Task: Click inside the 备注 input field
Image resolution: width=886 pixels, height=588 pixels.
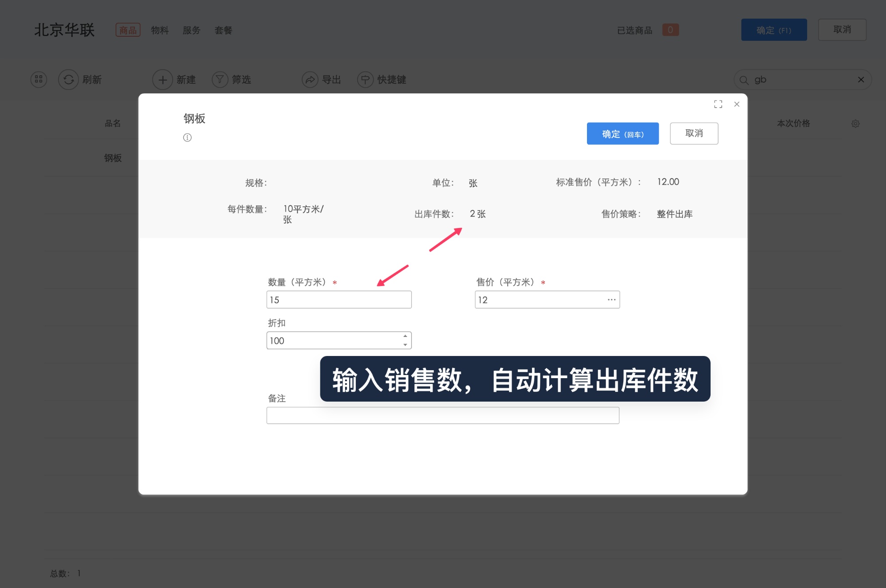Action: click(x=443, y=415)
